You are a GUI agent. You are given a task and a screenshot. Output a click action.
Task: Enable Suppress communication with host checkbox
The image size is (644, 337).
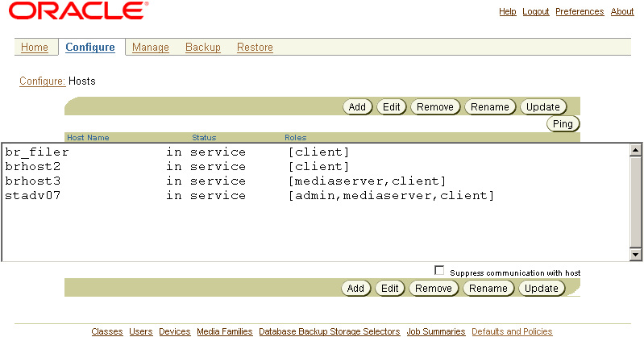pos(439,270)
